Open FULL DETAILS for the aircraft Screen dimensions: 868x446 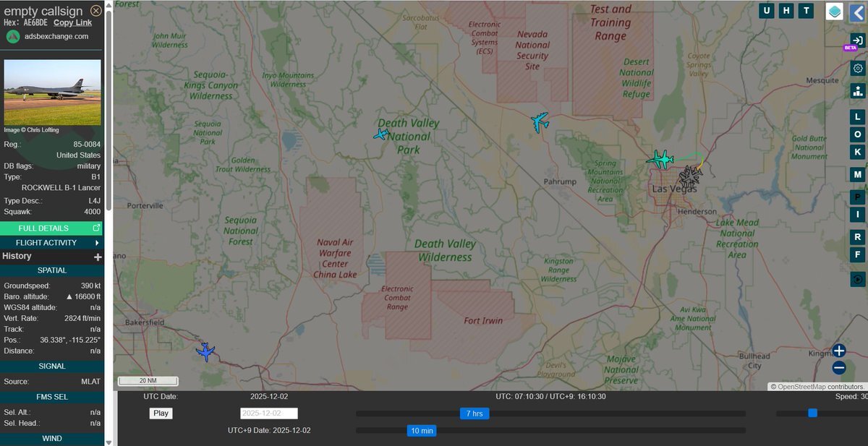[x=51, y=228]
